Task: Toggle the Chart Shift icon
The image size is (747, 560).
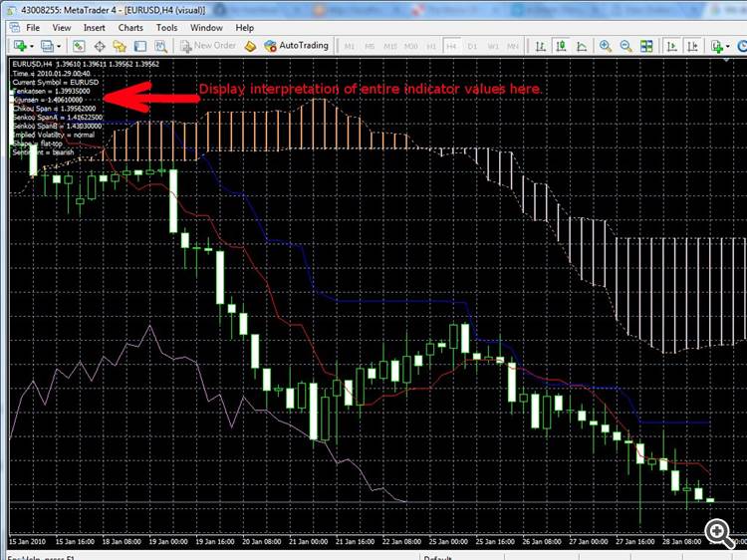Action: coord(692,46)
